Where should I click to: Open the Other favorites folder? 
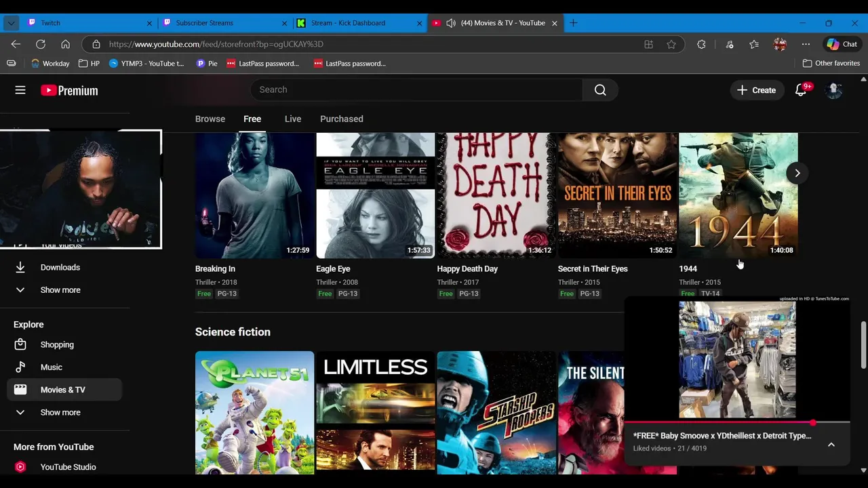click(x=831, y=63)
